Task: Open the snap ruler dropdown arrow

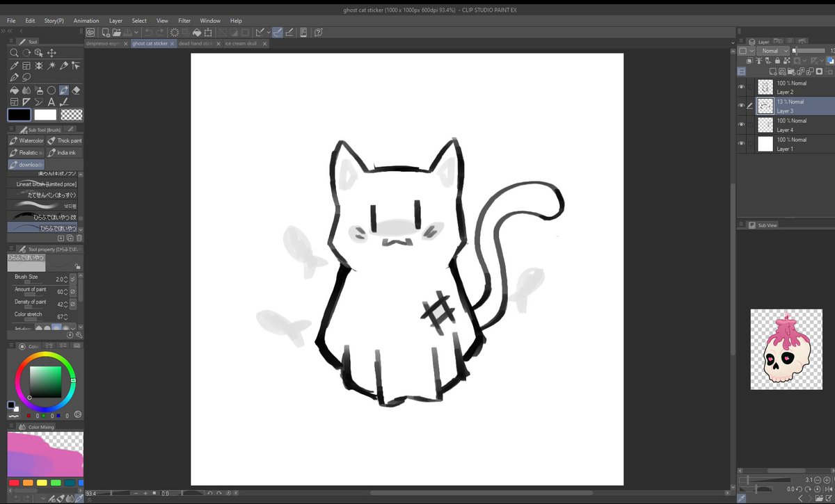Action: point(269,32)
